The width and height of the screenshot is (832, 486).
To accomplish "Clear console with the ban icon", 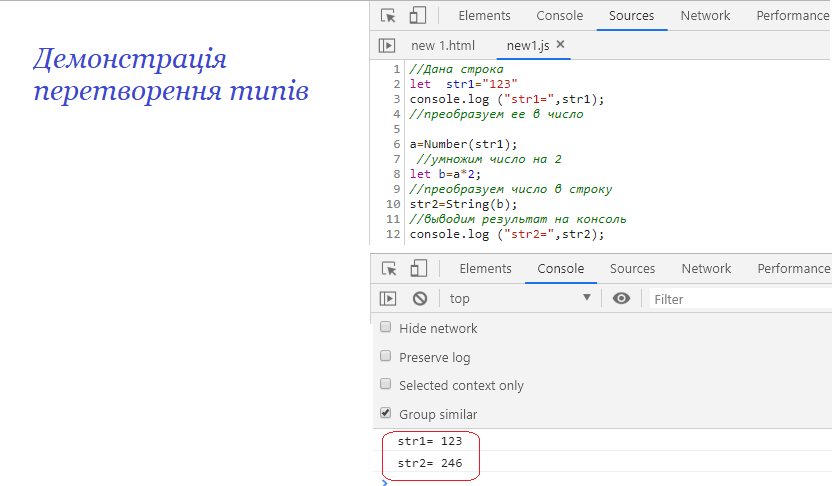I will 420,298.
